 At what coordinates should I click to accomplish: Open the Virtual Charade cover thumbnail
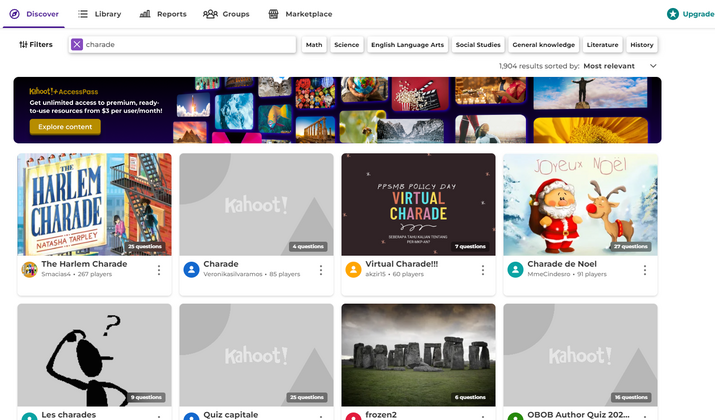(x=418, y=204)
